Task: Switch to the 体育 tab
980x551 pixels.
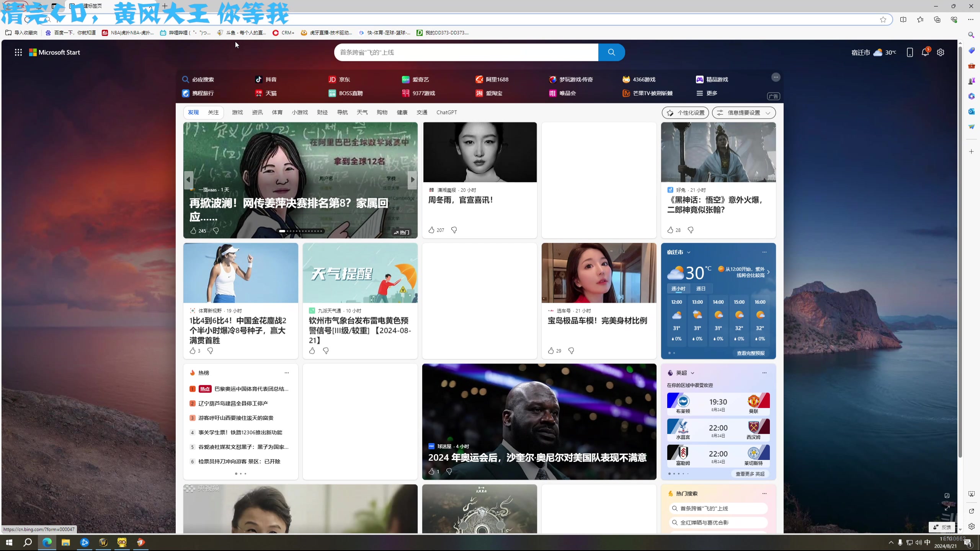Action: 277,112
